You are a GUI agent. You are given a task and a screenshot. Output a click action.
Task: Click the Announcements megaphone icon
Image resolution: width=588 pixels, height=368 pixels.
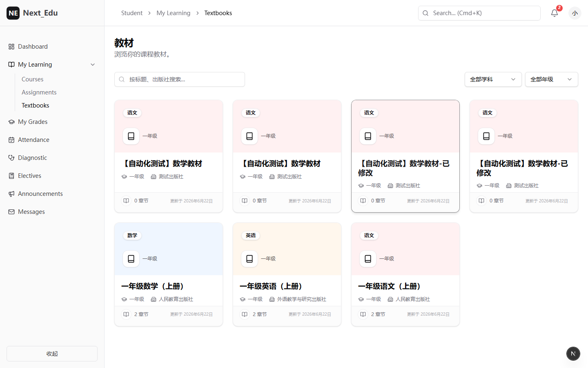[11, 194]
